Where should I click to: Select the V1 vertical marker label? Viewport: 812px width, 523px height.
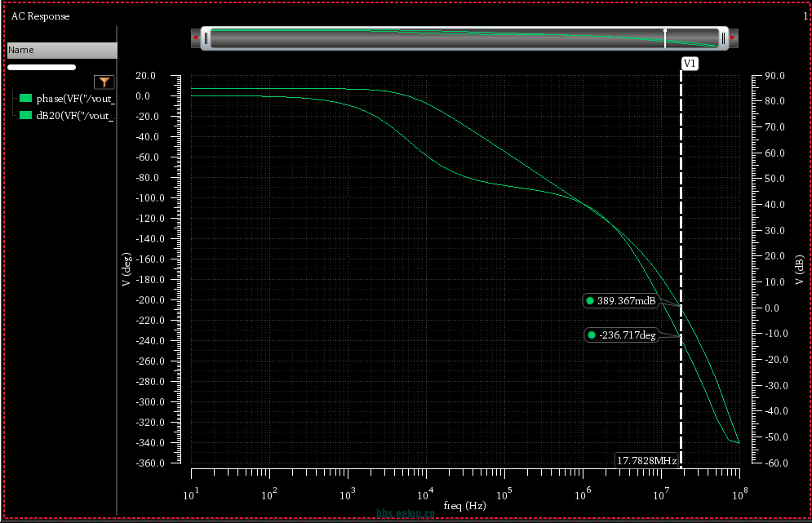coord(690,63)
